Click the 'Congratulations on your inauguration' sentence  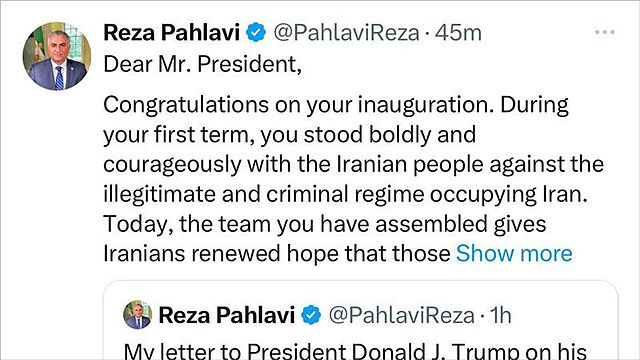click(x=296, y=105)
